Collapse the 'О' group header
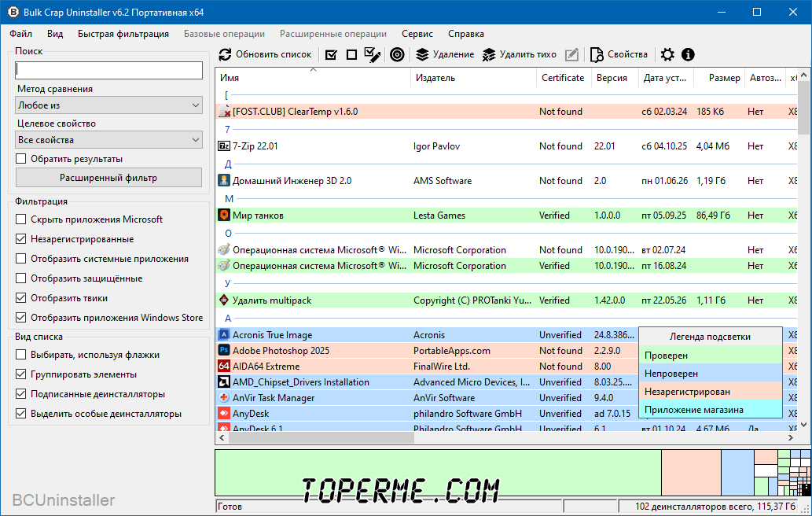The height and width of the screenshot is (516, 812). pos(229,233)
